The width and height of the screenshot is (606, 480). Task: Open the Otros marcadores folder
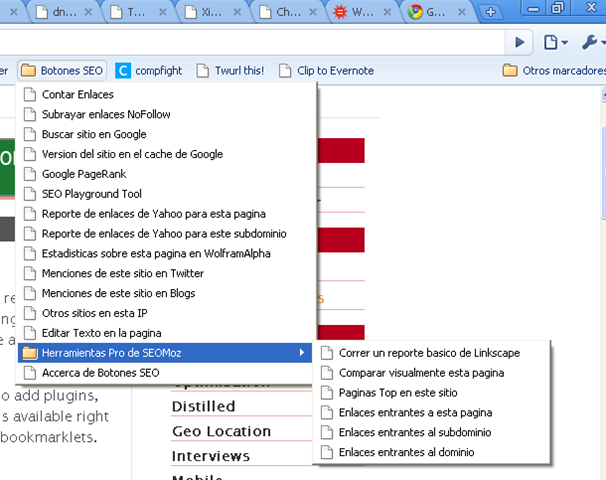point(554,71)
